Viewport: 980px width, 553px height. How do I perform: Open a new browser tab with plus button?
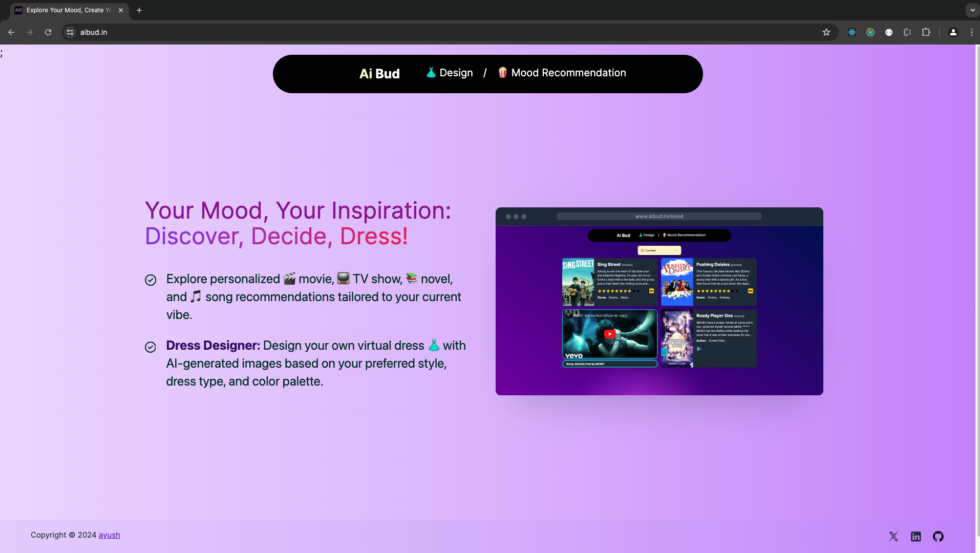139,10
